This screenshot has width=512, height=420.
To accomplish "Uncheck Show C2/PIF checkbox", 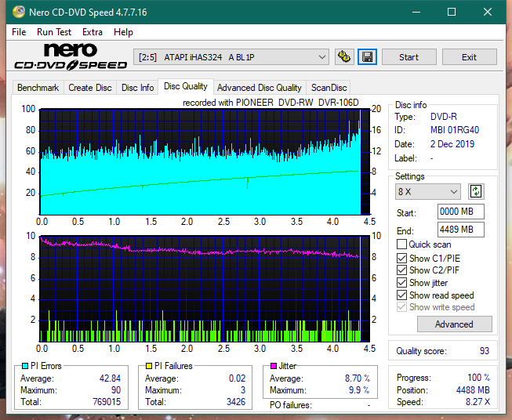I will [401, 270].
